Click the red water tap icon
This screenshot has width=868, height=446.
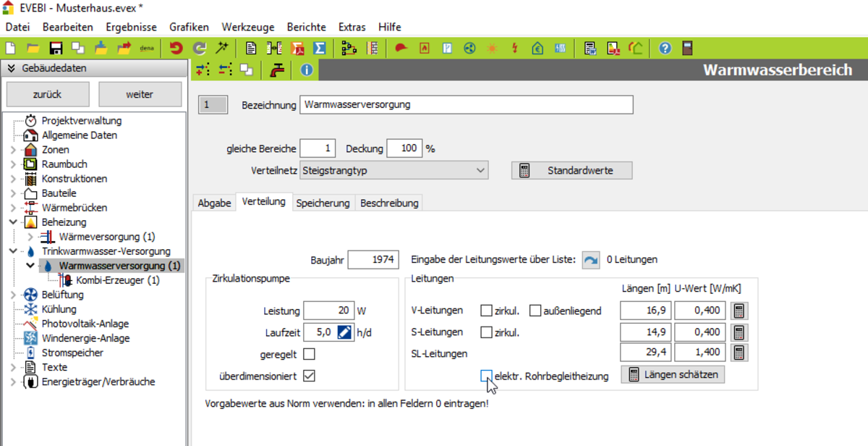click(276, 70)
